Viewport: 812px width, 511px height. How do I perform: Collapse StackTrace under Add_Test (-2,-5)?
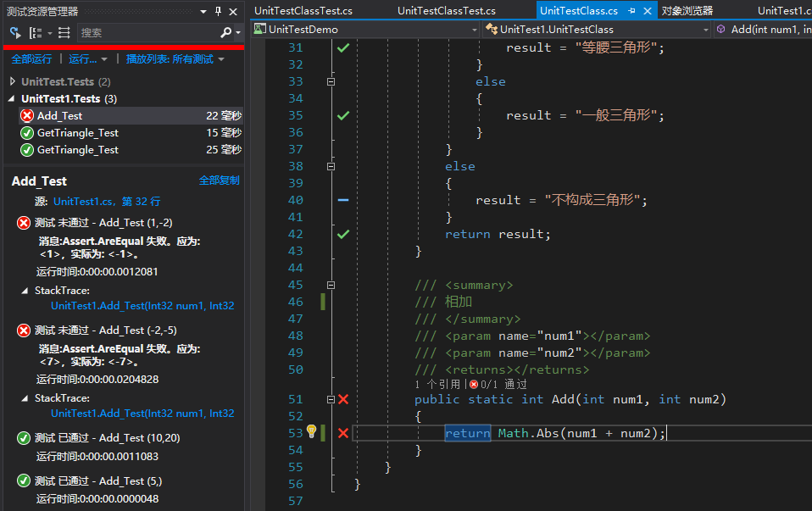coord(25,398)
